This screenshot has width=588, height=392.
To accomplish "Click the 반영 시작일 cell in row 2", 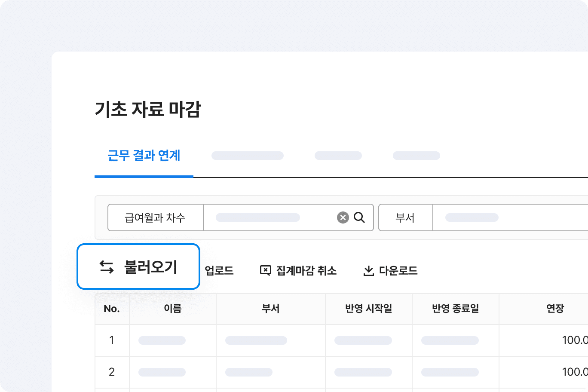I will tap(369, 372).
